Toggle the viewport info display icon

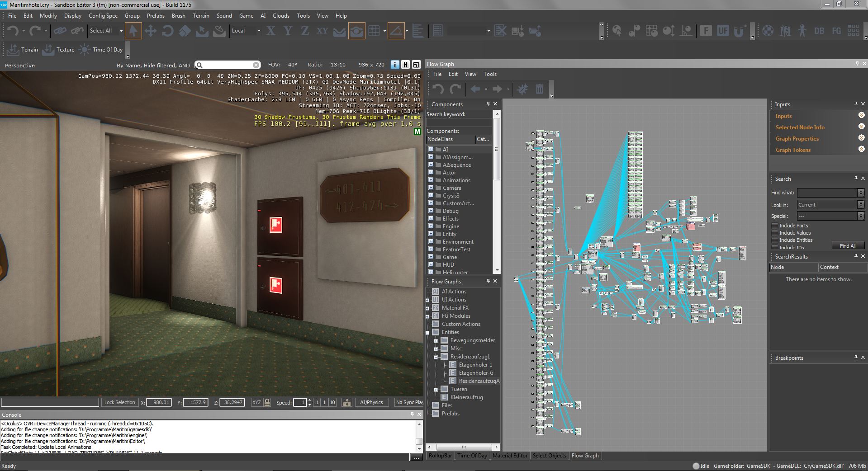pos(395,65)
